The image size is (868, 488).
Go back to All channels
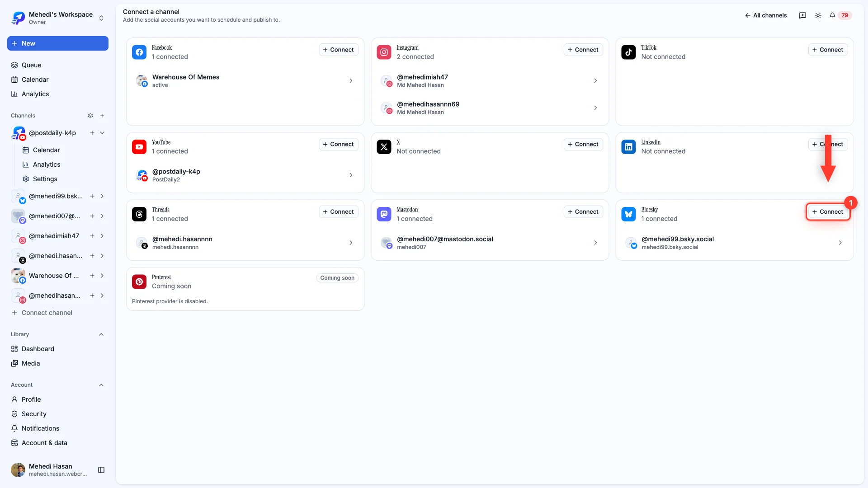(x=766, y=15)
